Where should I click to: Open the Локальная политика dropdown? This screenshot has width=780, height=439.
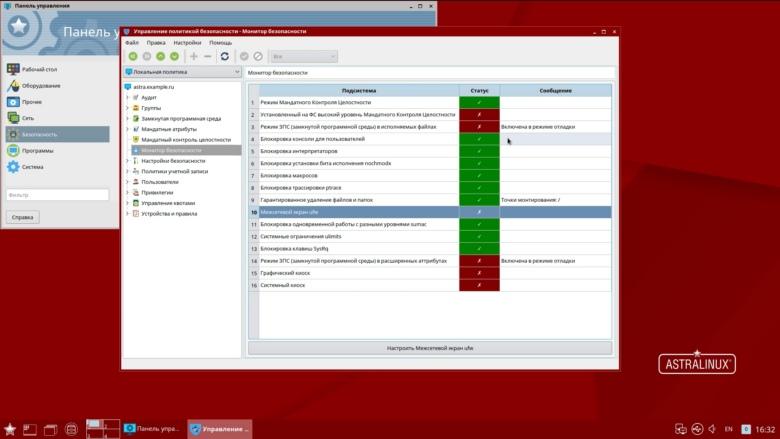(x=183, y=72)
